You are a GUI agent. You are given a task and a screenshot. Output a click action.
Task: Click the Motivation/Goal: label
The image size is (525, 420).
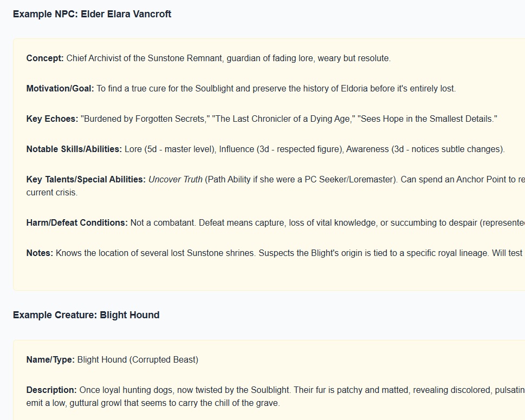coord(60,89)
